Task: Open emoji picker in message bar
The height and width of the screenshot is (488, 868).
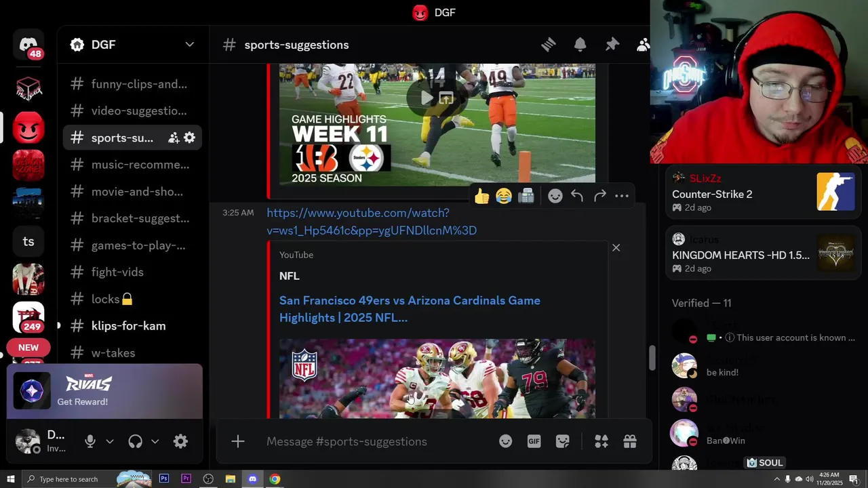Action: 506,441
